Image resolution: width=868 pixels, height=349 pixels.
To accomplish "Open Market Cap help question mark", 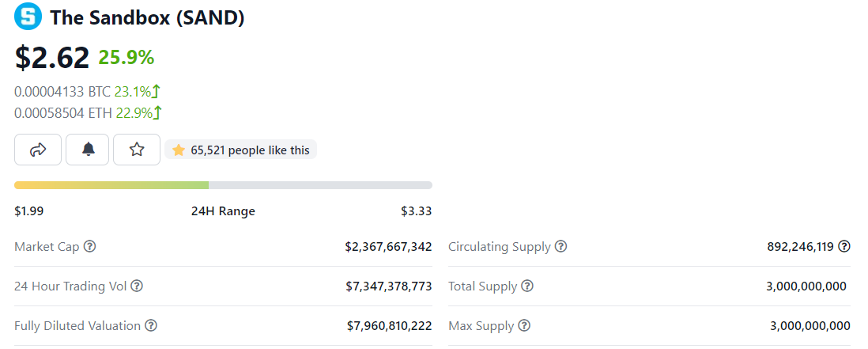I will 89,246.
